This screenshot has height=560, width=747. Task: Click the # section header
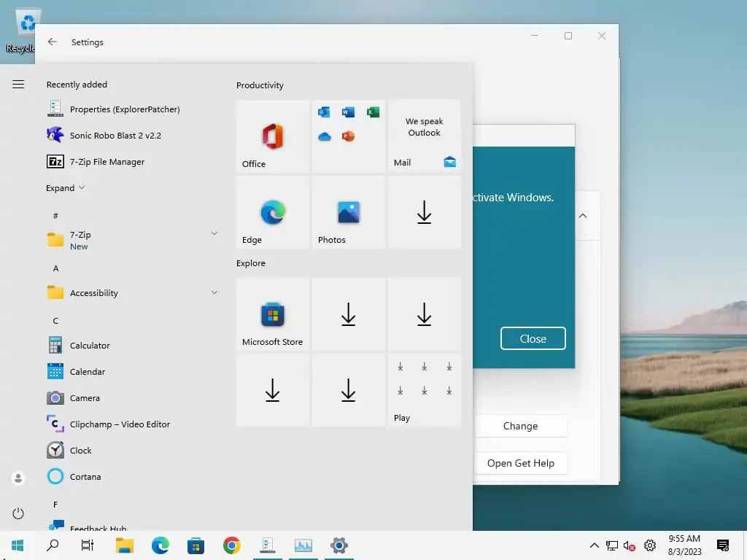click(55, 216)
